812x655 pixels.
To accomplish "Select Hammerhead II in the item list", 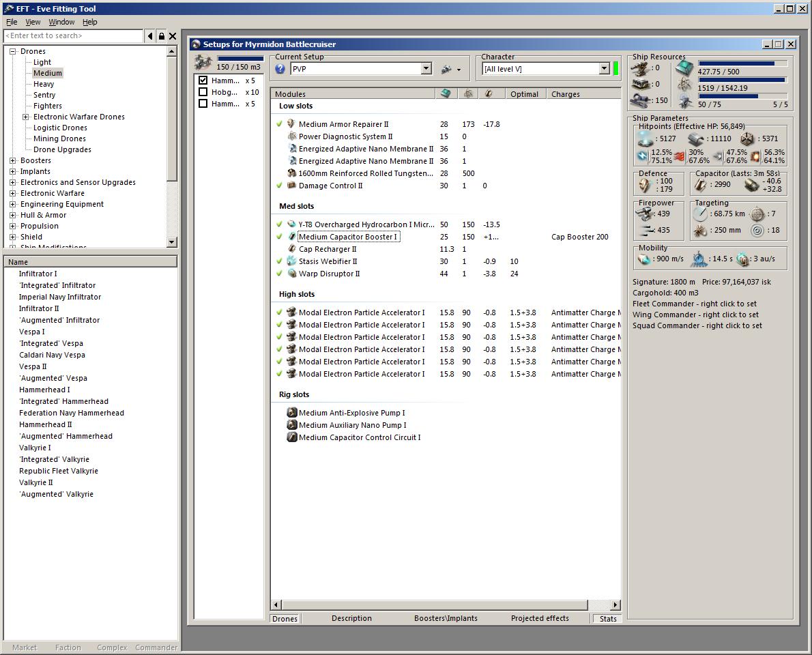I will coord(46,424).
